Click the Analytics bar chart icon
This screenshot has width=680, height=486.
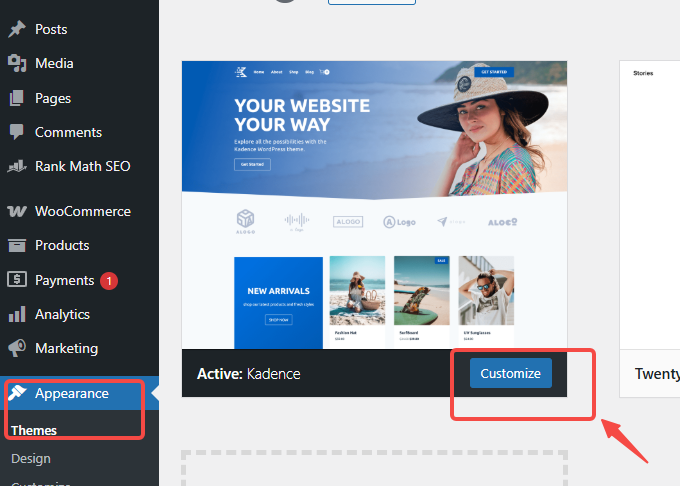[17, 314]
